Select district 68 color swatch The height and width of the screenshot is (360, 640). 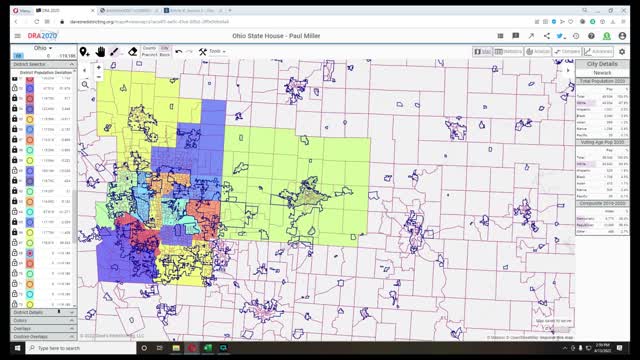pyautogui.click(x=30, y=253)
